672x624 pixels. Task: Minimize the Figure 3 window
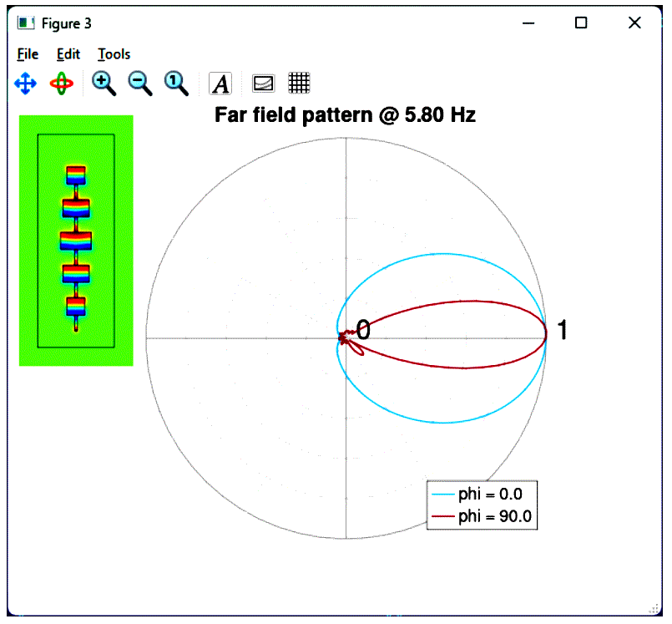(528, 23)
